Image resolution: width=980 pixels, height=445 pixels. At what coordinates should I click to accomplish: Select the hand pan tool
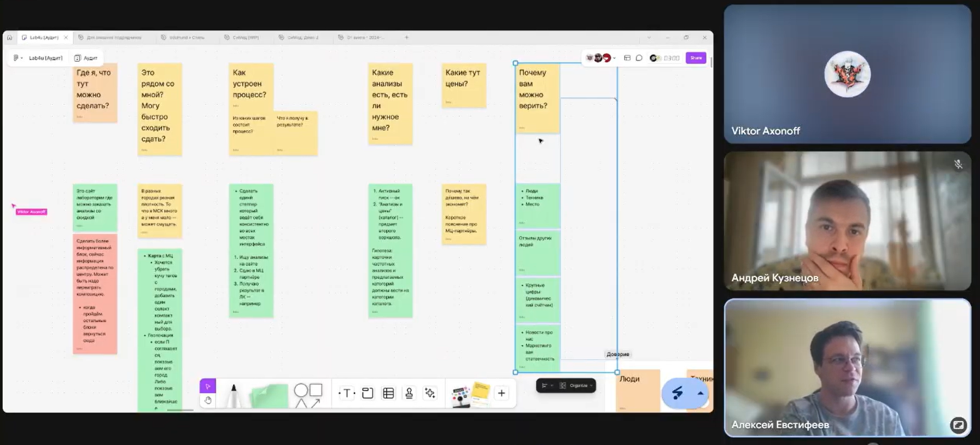coord(208,401)
